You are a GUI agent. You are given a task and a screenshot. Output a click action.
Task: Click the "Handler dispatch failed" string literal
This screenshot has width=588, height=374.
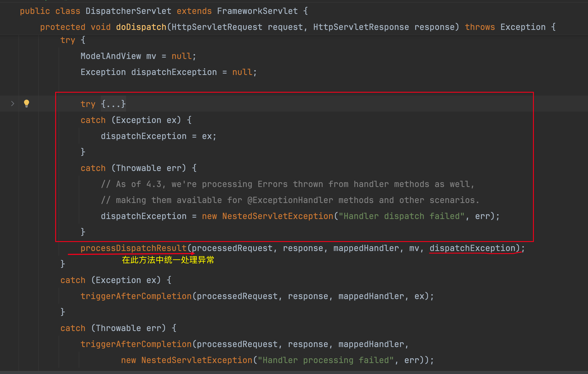(x=401, y=216)
